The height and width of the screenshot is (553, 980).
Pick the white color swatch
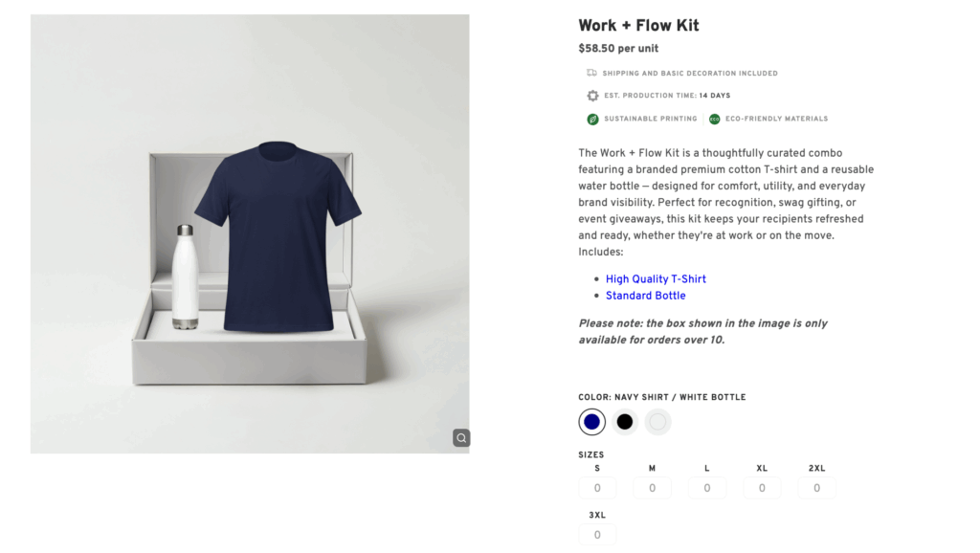coord(657,422)
